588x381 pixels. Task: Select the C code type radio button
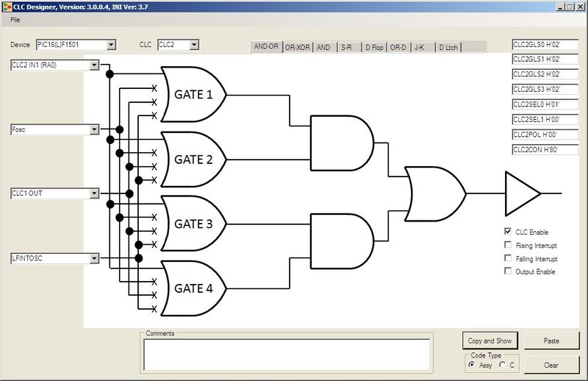[x=503, y=365]
